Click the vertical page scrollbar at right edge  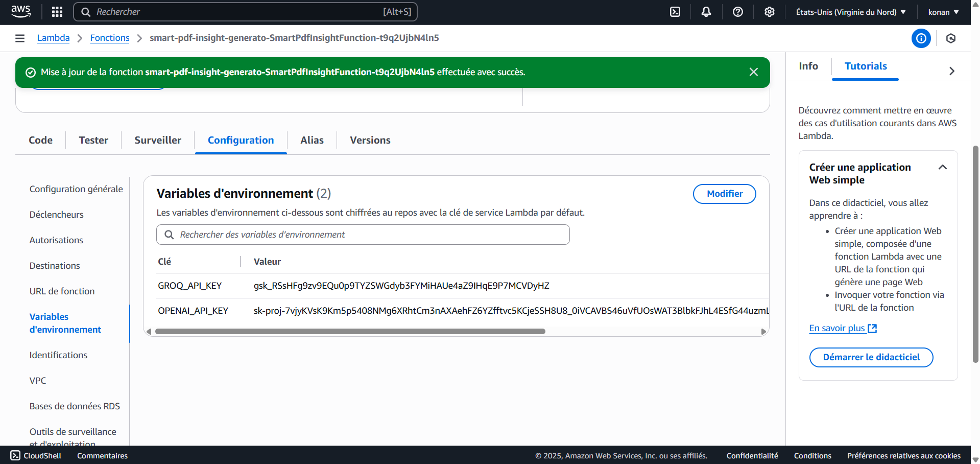[975, 254]
